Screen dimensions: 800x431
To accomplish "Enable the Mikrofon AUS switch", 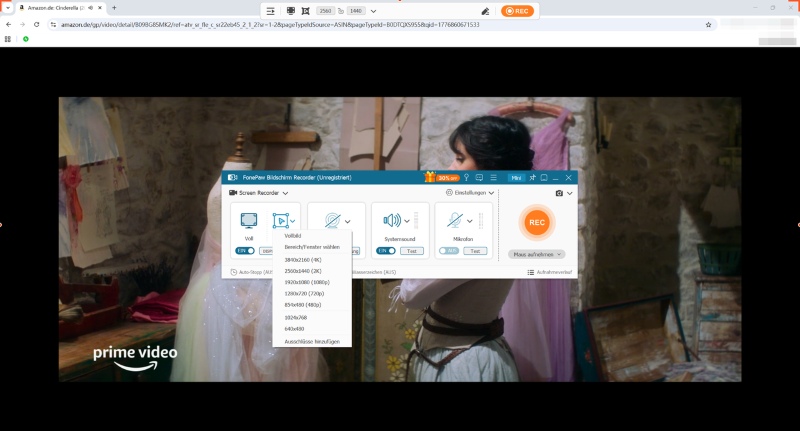I will (449, 250).
